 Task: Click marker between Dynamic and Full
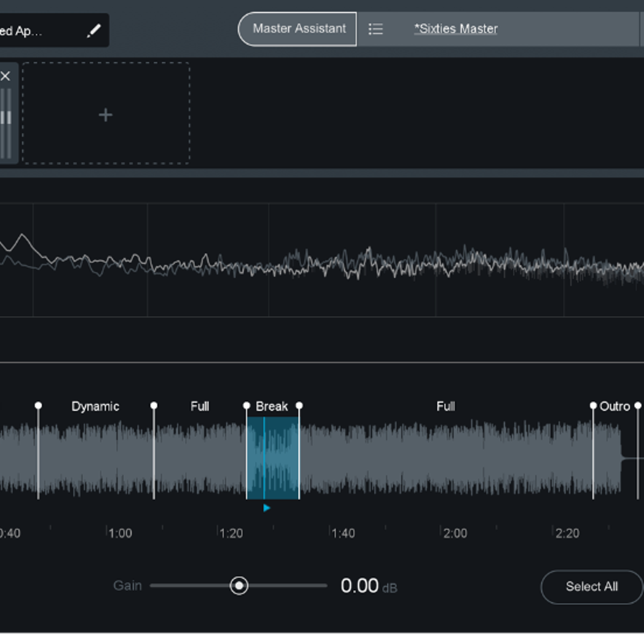154,405
